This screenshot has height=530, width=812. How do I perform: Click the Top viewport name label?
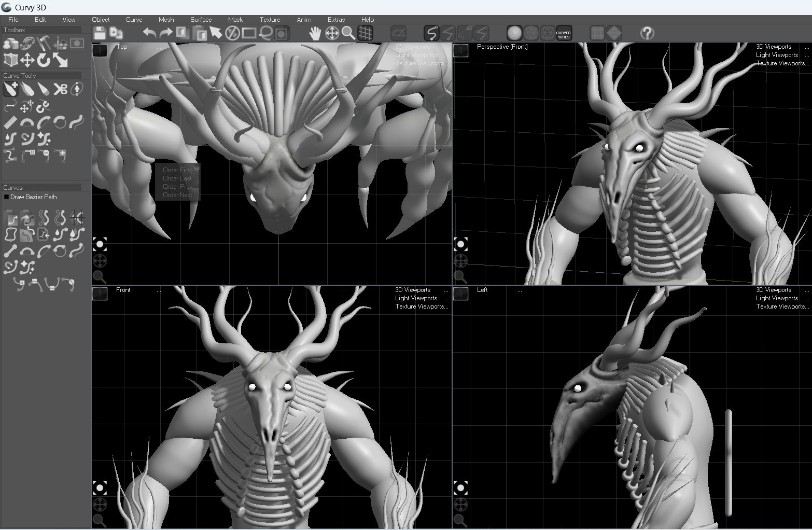pos(122,47)
